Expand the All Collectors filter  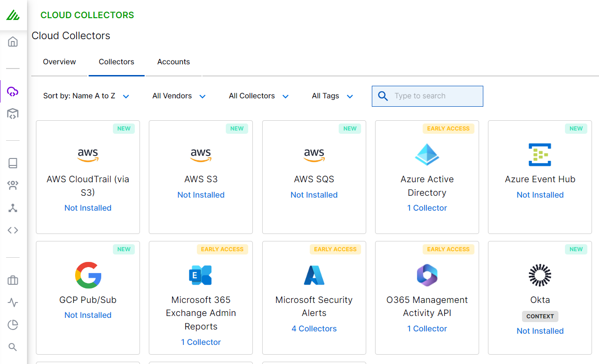coord(259,96)
